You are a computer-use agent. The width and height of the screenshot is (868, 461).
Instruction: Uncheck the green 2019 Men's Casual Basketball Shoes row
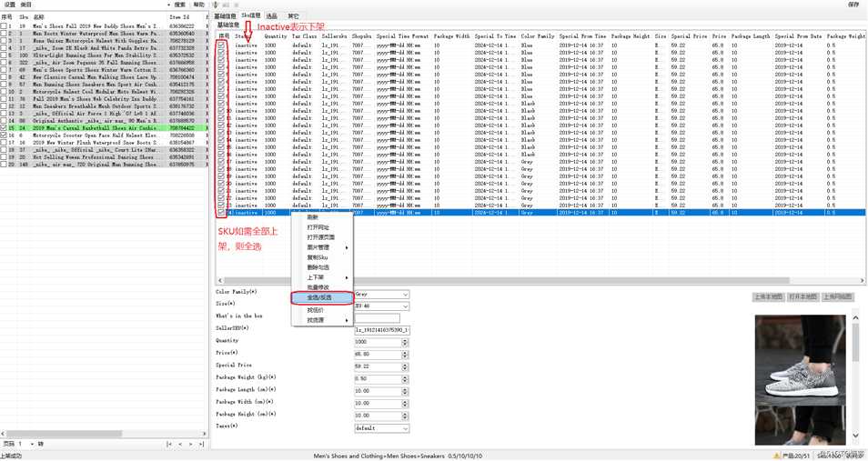click(x=4, y=127)
